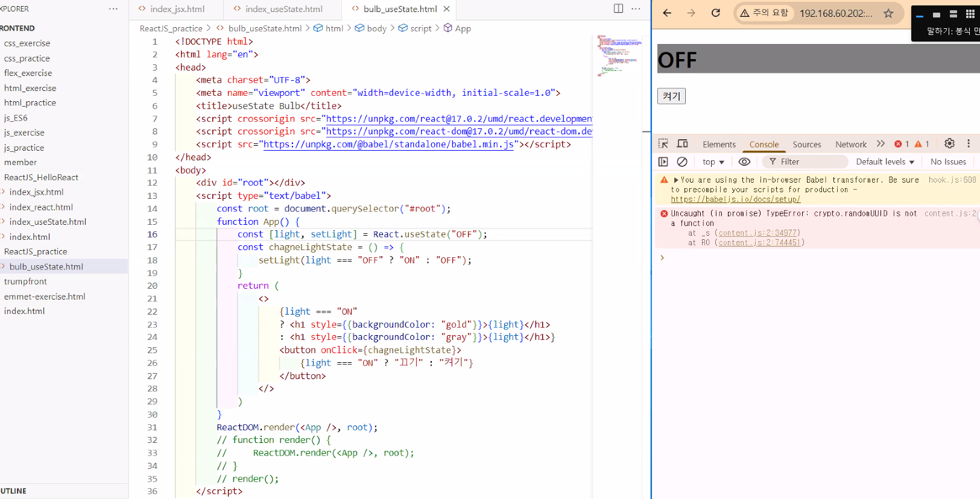The image size is (980, 499).
Task: Toggle the console sidebar panel
Action: pyautogui.click(x=663, y=162)
